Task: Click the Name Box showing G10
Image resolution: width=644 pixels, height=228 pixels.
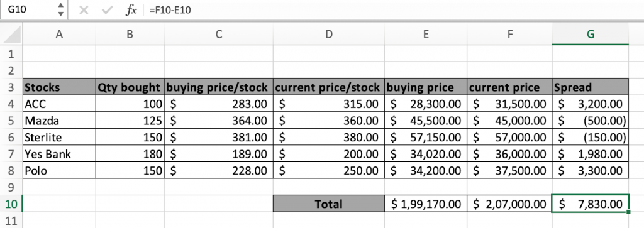Action: coord(33,10)
